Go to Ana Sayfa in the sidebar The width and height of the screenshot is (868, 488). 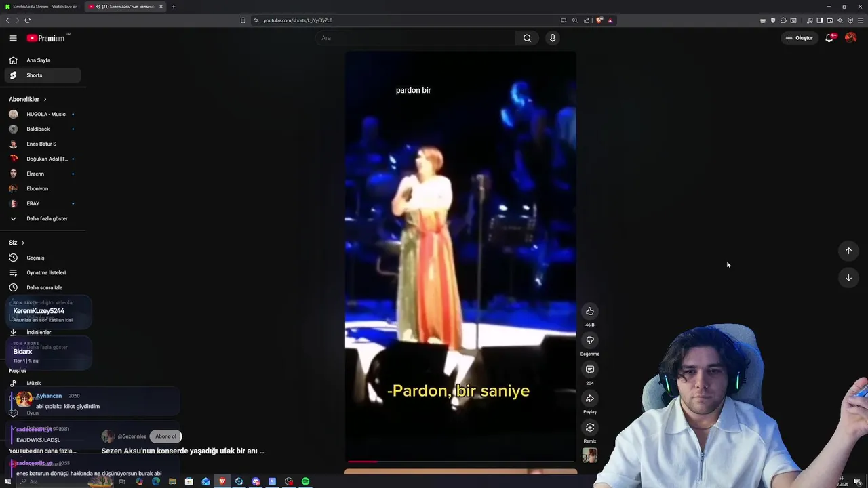pyautogui.click(x=43, y=60)
